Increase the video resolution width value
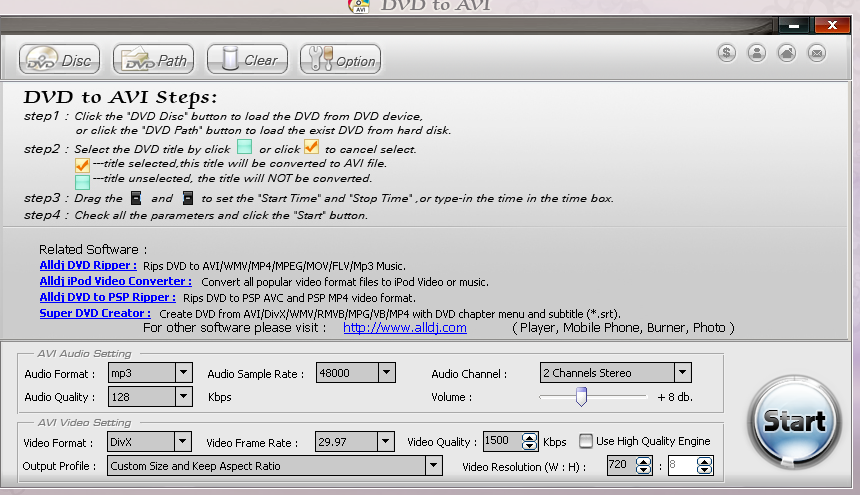The width and height of the screenshot is (860, 495). (x=643, y=462)
